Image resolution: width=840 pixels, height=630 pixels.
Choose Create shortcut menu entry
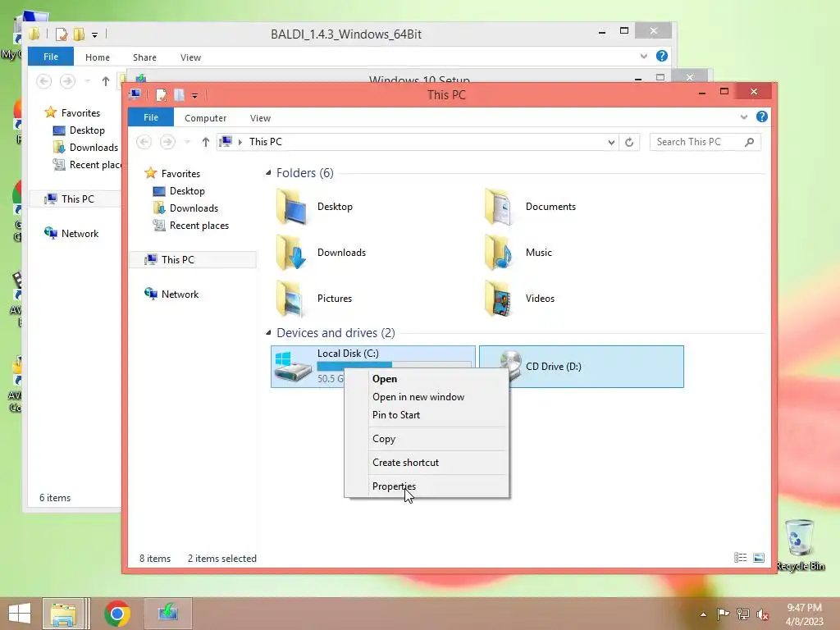point(405,463)
